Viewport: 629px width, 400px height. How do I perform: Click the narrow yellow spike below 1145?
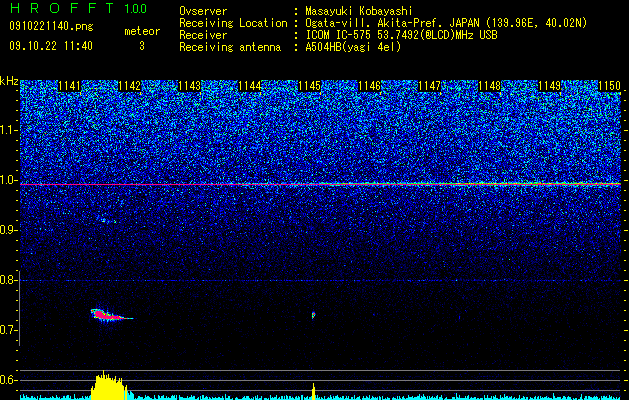pos(314,392)
